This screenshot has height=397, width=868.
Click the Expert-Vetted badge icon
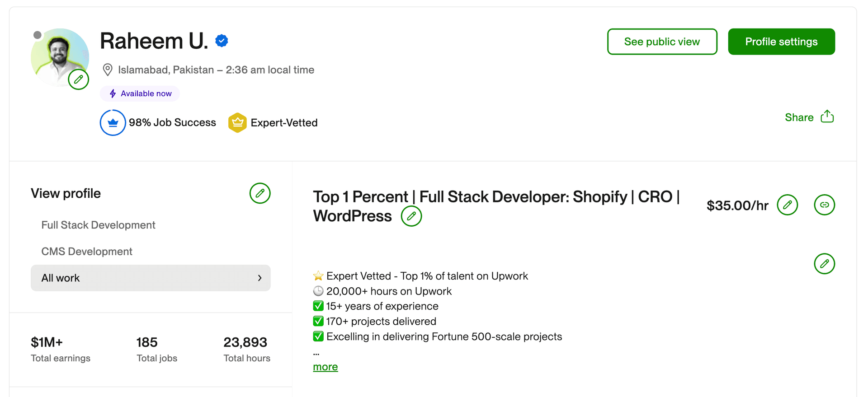coord(237,122)
